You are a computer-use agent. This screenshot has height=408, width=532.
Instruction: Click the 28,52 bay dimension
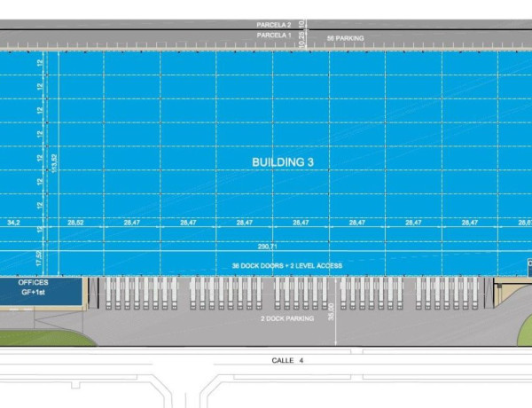click(x=74, y=223)
